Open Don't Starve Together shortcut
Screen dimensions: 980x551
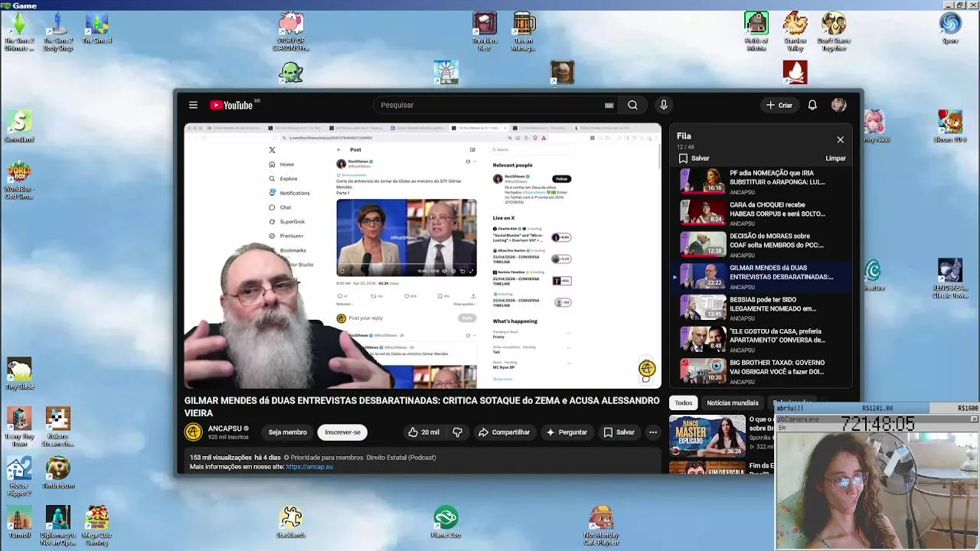point(834,32)
